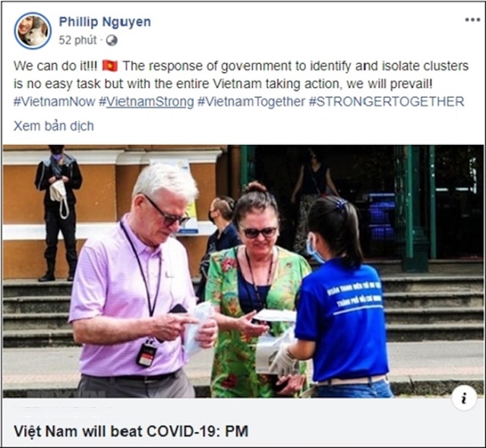Image resolution: width=486 pixels, height=448 pixels.
Task: Open the #VietnamTogether hashtag
Action: (x=251, y=102)
